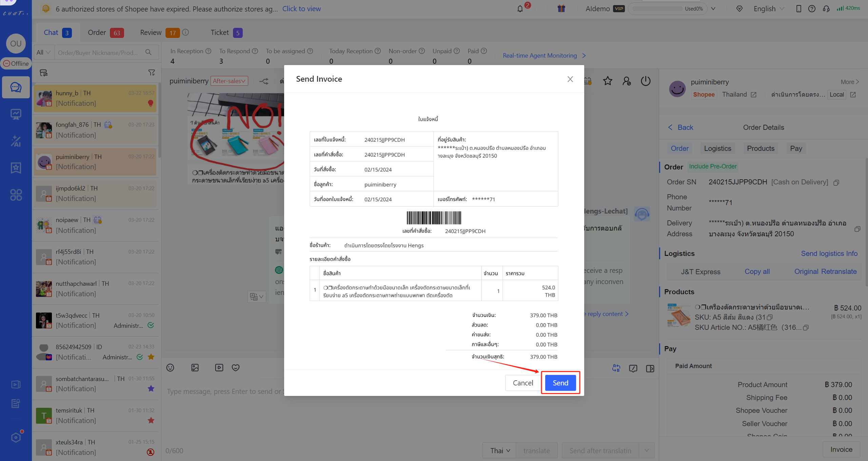The image size is (868, 461).
Task: Open hunny_b conversation in list
Action: coord(95,98)
